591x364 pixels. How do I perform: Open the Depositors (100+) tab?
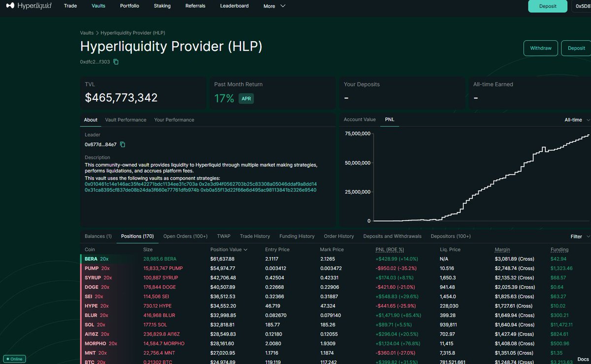[x=451, y=236]
